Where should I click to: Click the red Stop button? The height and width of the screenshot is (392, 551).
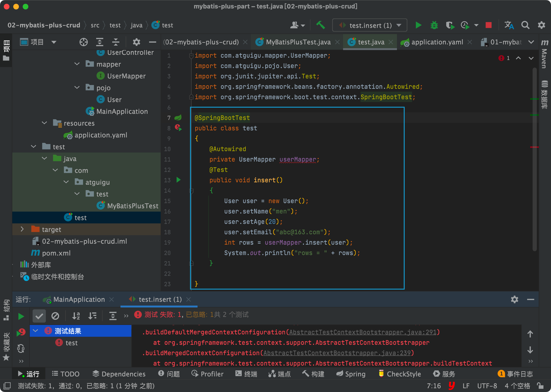(488, 25)
